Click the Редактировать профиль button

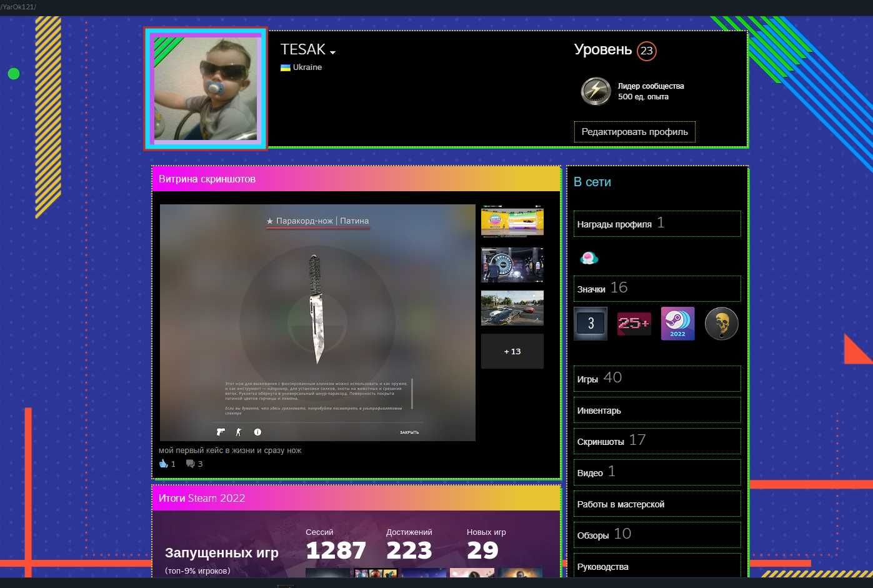click(634, 132)
